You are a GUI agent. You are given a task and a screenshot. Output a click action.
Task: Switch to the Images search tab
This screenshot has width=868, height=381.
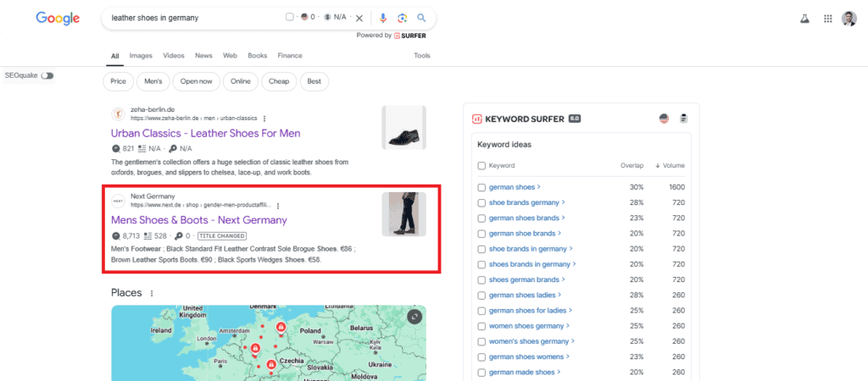click(141, 56)
